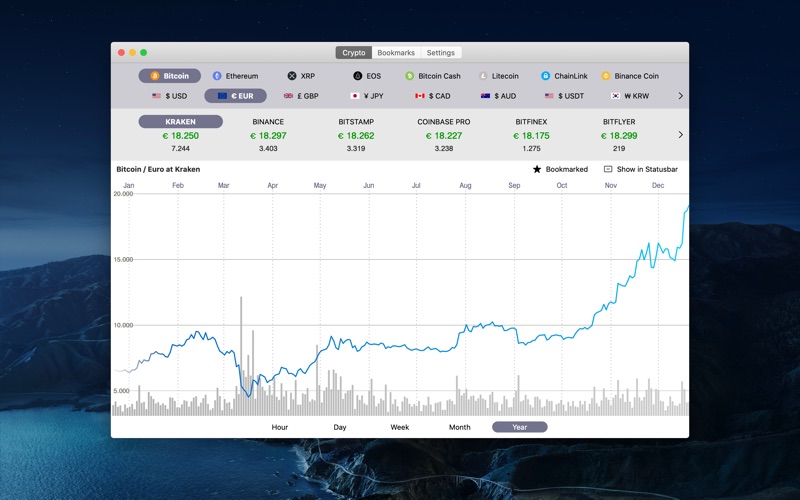800x500 pixels.
Task: Show more exchanges with the right chevron
Action: pyautogui.click(x=681, y=135)
